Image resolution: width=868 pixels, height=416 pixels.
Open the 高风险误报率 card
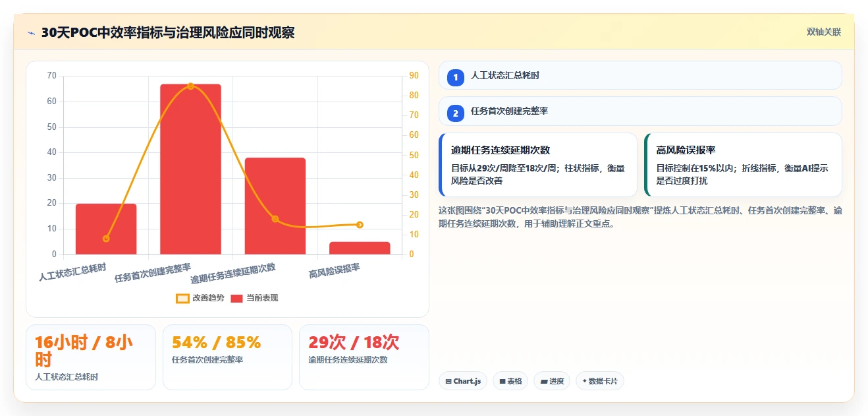pyautogui.click(x=743, y=165)
